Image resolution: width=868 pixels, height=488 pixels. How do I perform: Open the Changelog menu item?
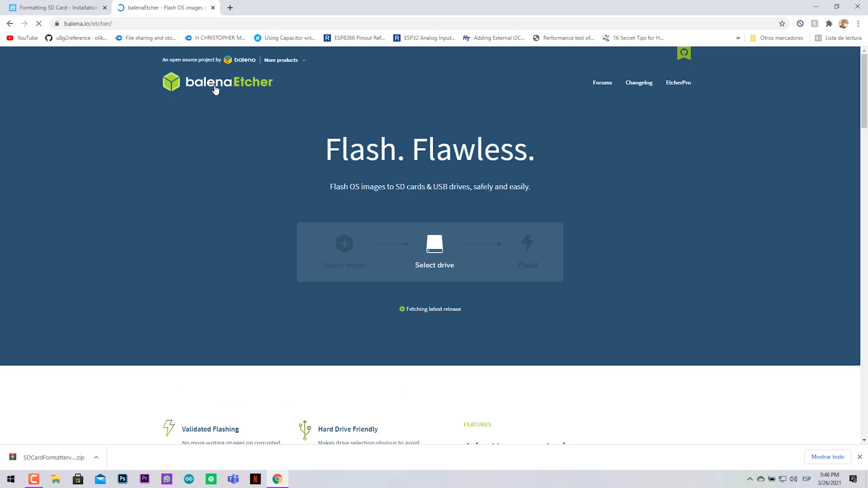(639, 83)
